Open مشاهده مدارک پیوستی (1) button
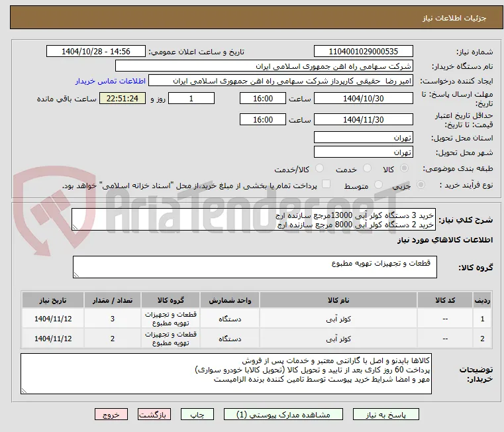 pyautogui.click(x=283, y=414)
